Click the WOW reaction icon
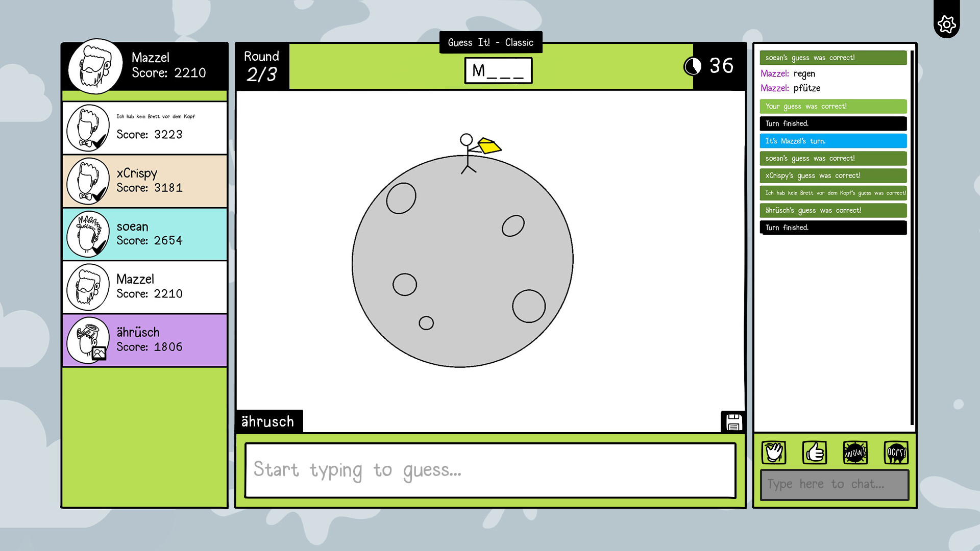Screen dimensions: 980x551 855,452
